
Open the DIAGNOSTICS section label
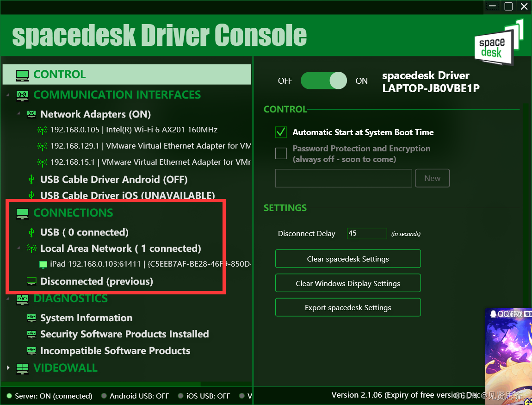coord(71,299)
